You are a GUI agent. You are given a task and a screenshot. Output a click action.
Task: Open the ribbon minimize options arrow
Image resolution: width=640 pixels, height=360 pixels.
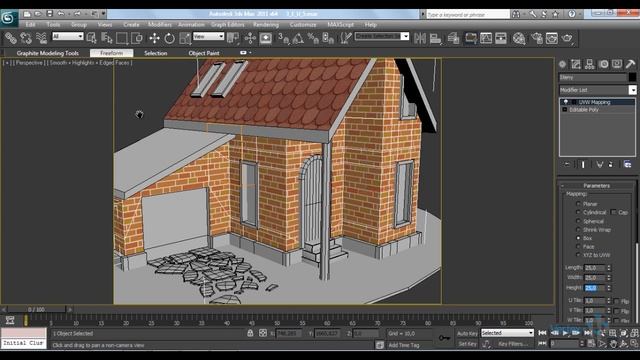point(250,53)
